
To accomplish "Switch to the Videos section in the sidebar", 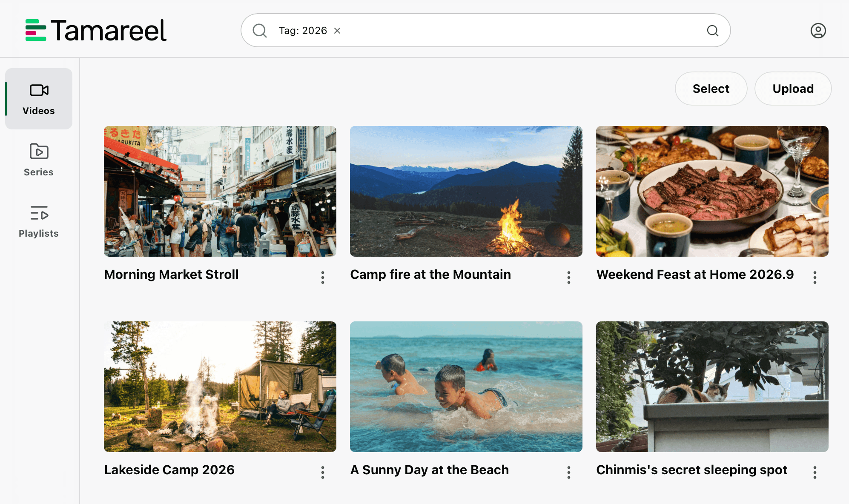I will [39, 99].
